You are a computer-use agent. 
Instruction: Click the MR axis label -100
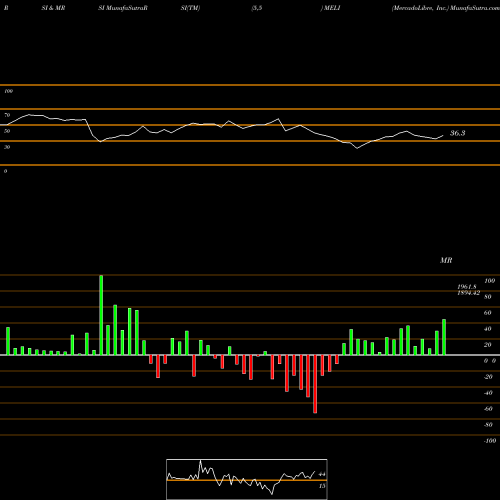[x=490, y=441]
